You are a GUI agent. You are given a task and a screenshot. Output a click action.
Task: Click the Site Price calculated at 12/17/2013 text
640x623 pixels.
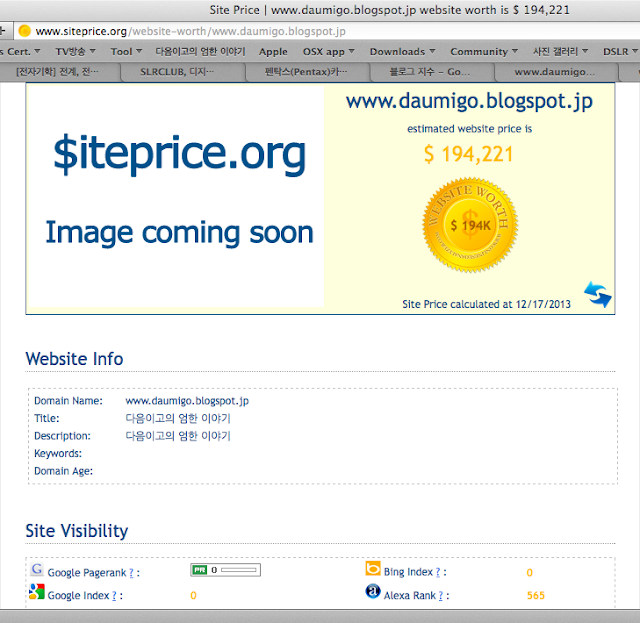click(487, 304)
